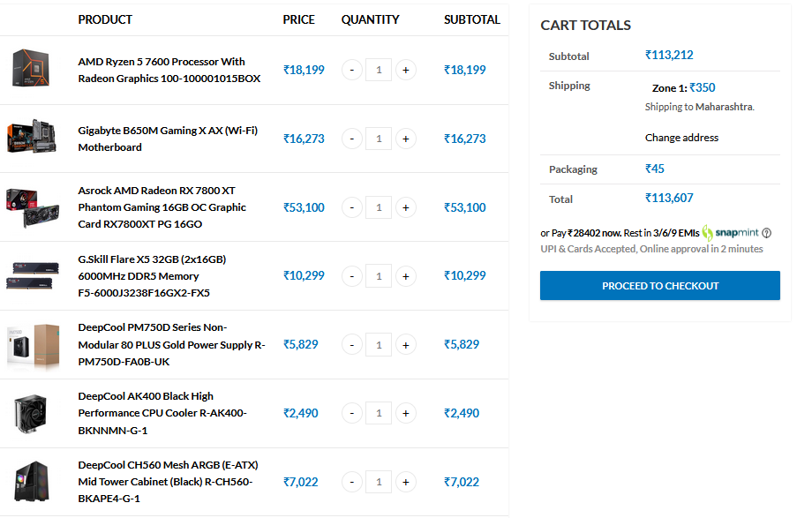Select the 'or Pay ₹28402 now' EMI text
This screenshot has height=518, width=812.
581,233
